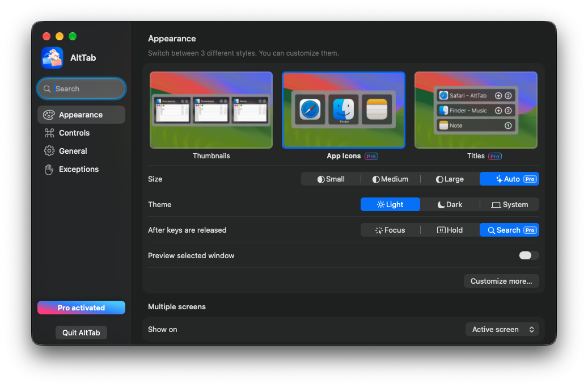Select the Light theme
The image size is (588, 387).
pos(390,205)
